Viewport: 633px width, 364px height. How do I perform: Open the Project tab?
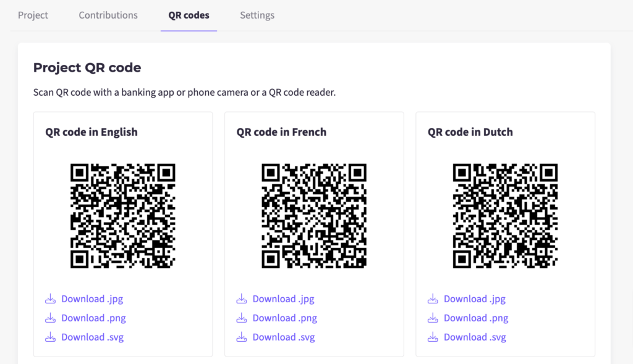[x=33, y=15]
